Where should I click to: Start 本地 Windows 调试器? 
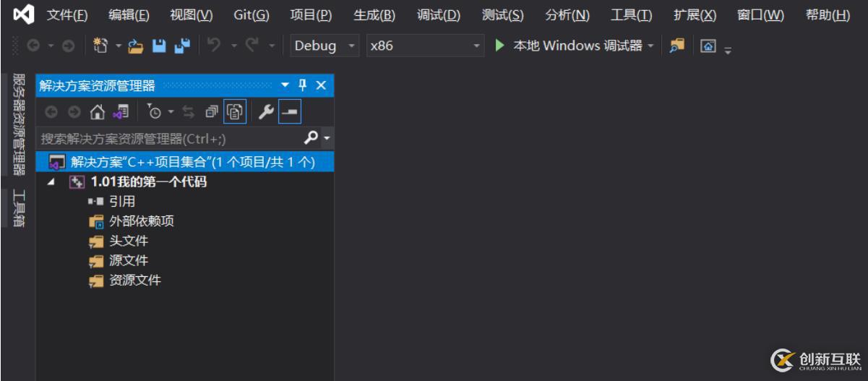[x=569, y=46]
